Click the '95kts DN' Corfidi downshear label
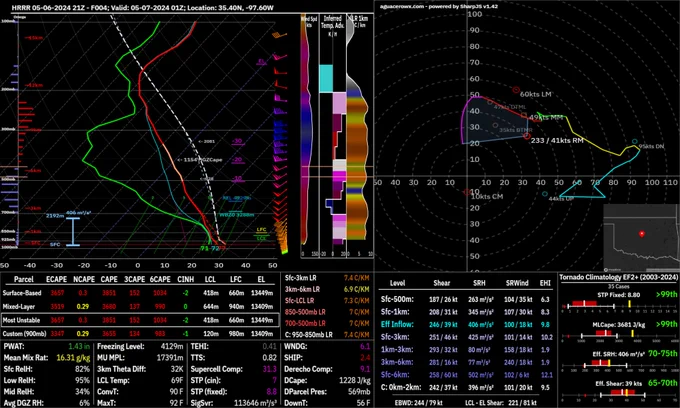Viewport: 680px width, 408px height. click(x=651, y=147)
